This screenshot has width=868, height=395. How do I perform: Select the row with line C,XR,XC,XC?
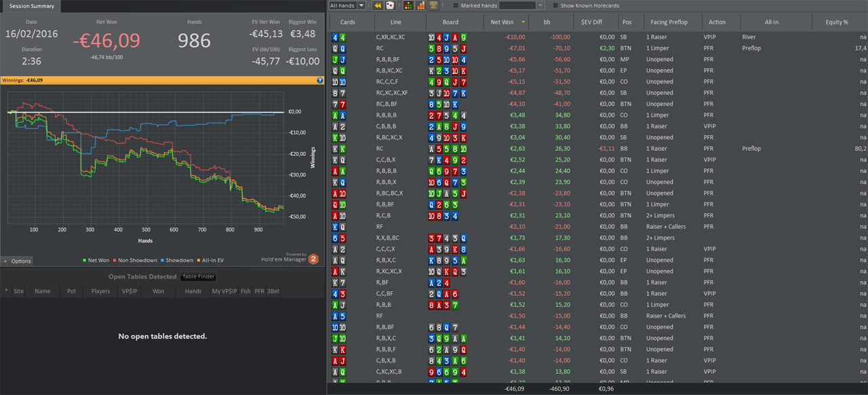[597, 37]
